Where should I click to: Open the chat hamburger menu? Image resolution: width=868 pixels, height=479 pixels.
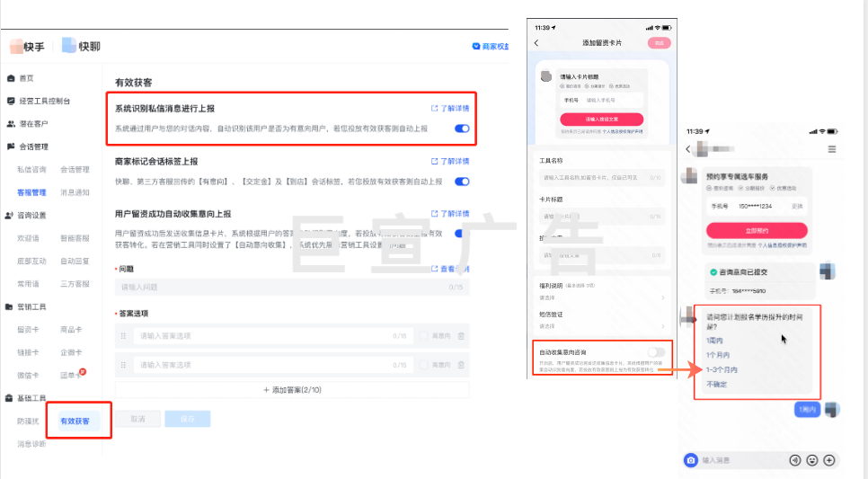click(x=831, y=149)
